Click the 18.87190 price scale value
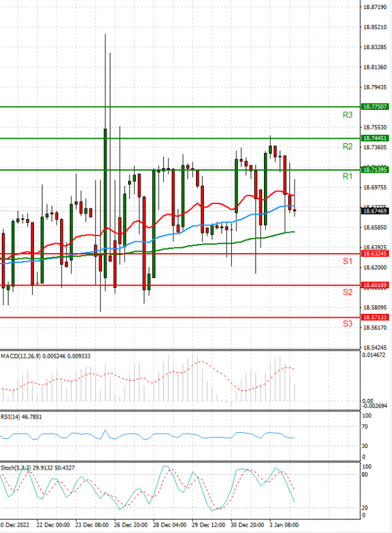Image resolution: width=392 pixels, height=533 pixels. point(375,7)
